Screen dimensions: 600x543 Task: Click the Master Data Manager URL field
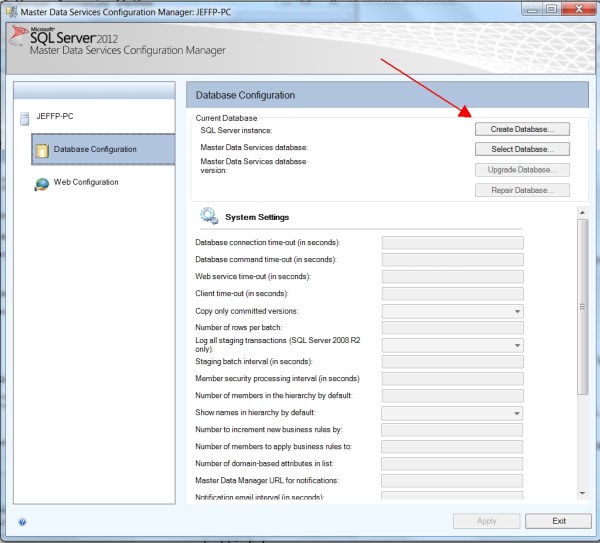452,481
